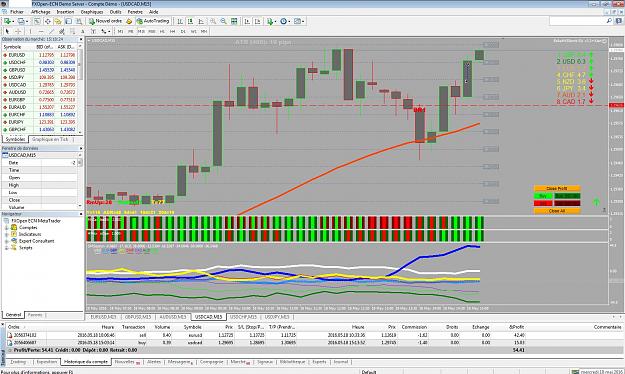
Task: Open the Alertes tab in the terminal
Action: click(153, 362)
